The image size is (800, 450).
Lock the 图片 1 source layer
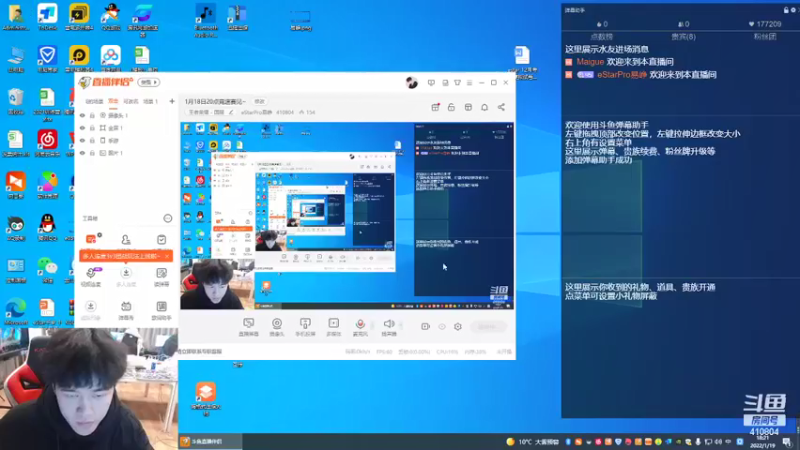pyautogui.click(x=92, y=153)
